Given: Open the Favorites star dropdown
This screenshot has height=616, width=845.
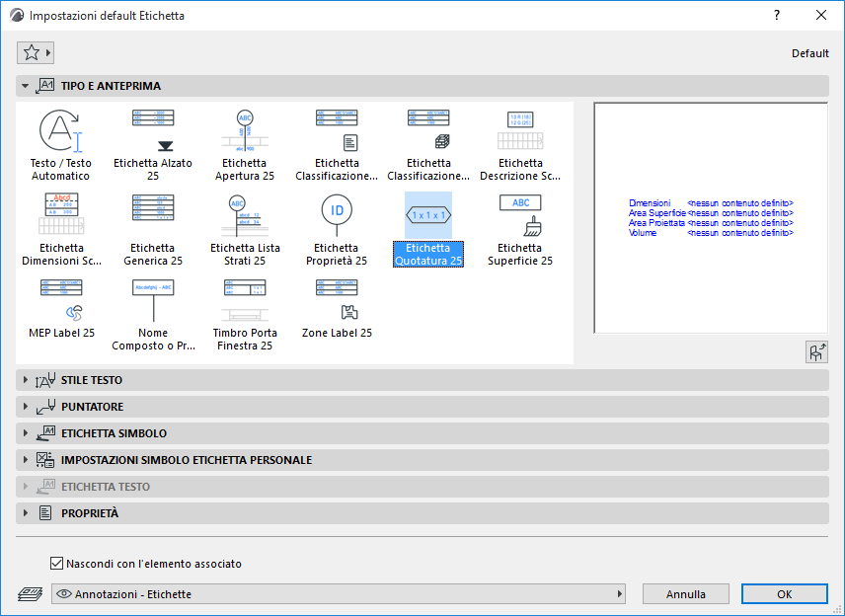Looking at the screenshot, I should pyautogui.click(x=36, y=53).
